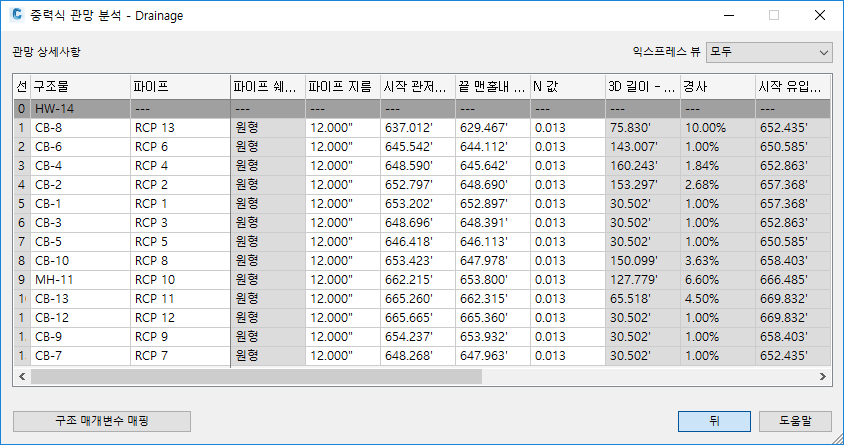Image resolution: width=844 pixels, height=445 pixels.
Task: Open 도움말 help button
Action: click(795, 421)
